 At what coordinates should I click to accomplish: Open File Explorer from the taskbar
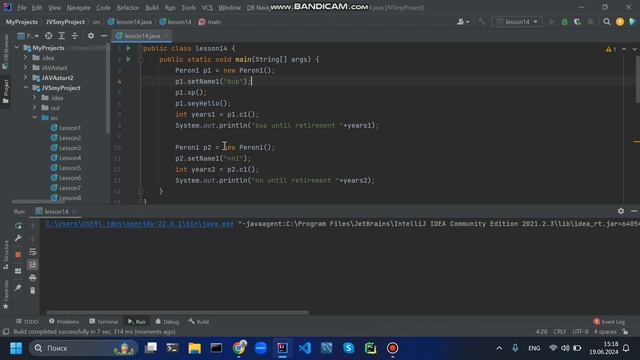[194, 348]
